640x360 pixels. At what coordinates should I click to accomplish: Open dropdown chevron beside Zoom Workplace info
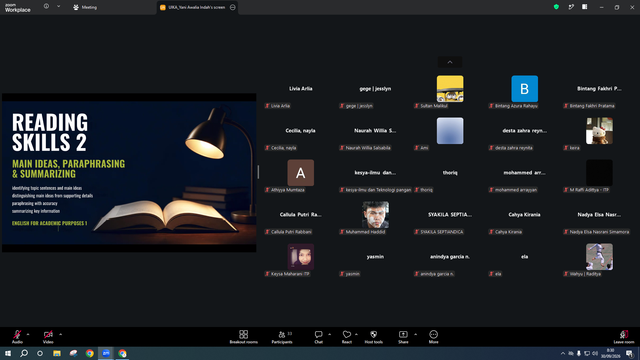tap(58, 7)
